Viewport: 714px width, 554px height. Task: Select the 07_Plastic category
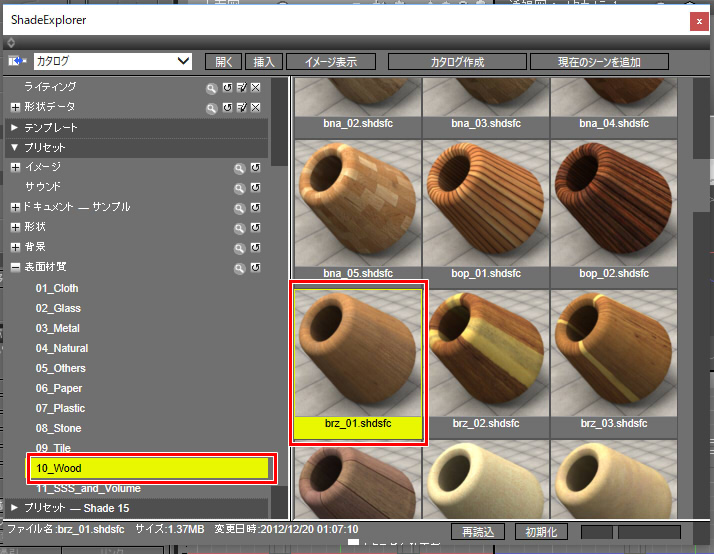pos(61,408)
